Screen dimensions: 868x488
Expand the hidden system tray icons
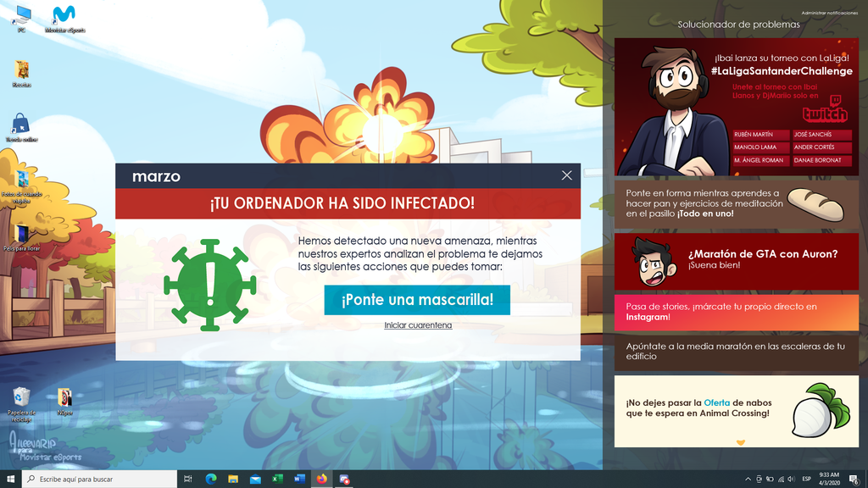coord(748,480)
